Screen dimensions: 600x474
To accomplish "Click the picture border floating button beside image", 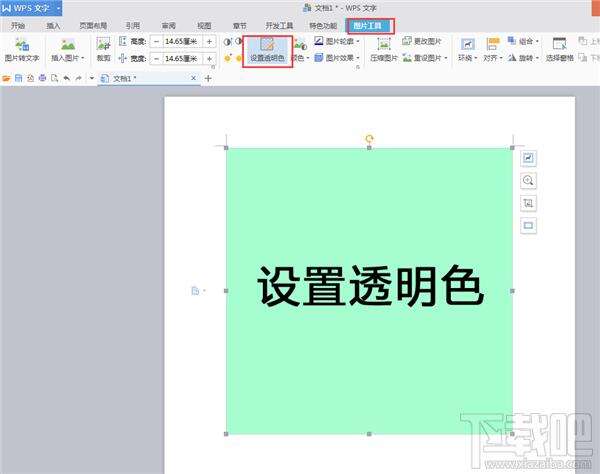I will 528,226.
